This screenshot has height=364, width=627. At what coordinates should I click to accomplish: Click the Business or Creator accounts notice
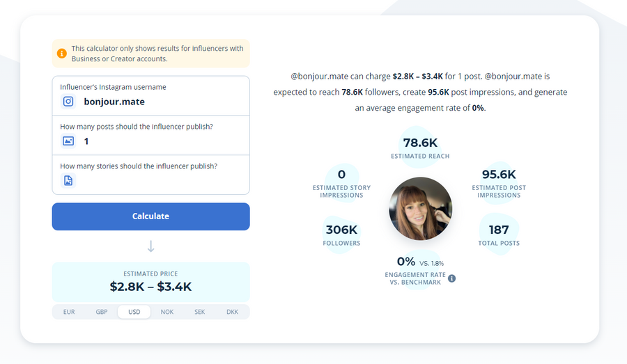coord(150,54)
